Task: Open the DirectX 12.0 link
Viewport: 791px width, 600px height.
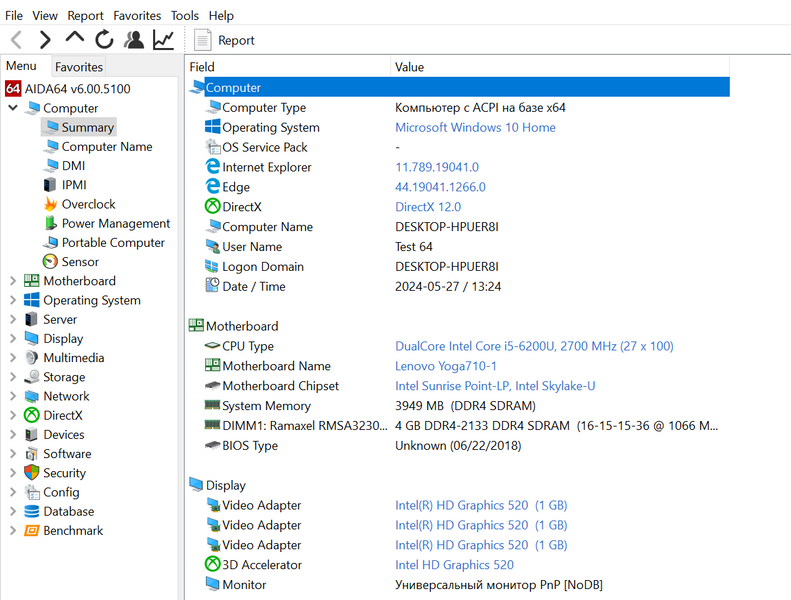Action: pos(428,207)
